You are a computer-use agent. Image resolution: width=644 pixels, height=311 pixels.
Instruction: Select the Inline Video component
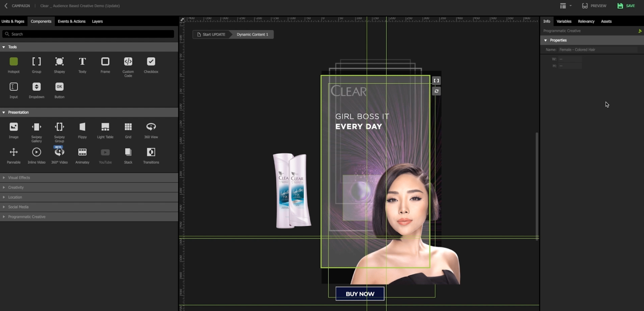37,152
